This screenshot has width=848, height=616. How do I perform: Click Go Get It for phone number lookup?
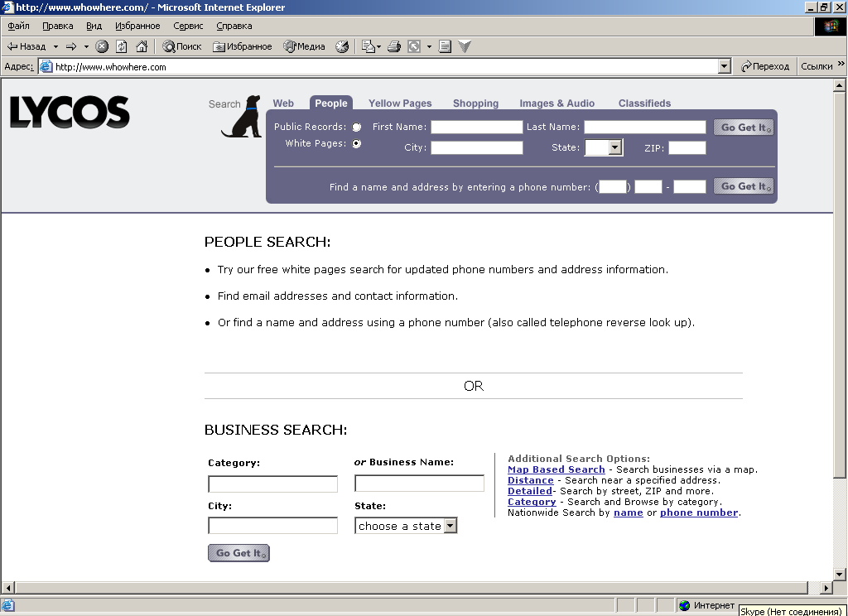coord(744,186)
